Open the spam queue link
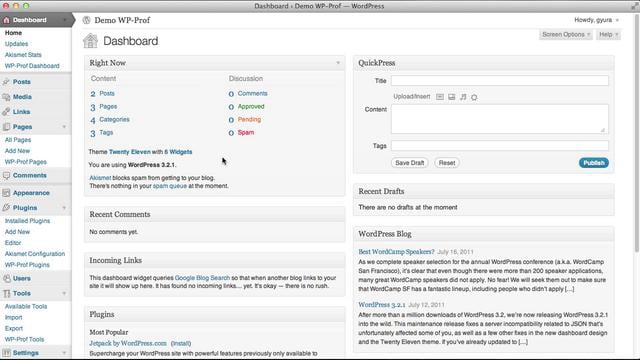Viewport: 640px width, 360px height. pyautogui.click(x=170, y=186)
